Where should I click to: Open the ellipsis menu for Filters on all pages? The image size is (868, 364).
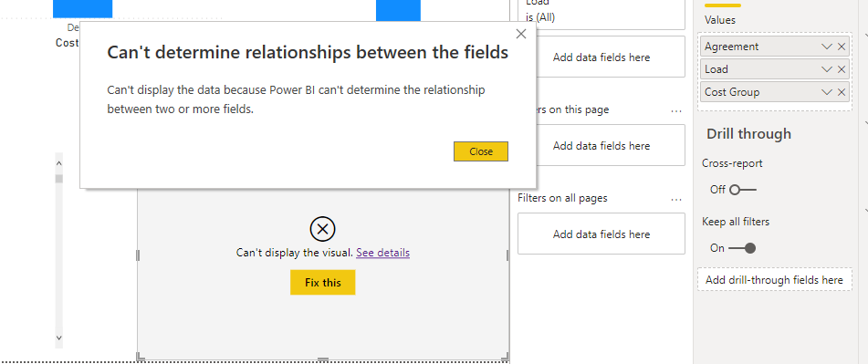pyautogui.click(x=676, y=199)
